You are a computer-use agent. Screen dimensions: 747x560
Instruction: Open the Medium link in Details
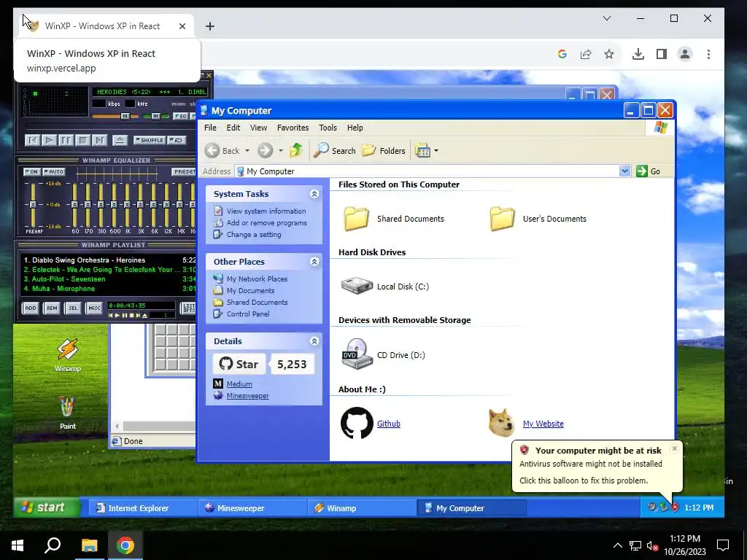(239, 384)
